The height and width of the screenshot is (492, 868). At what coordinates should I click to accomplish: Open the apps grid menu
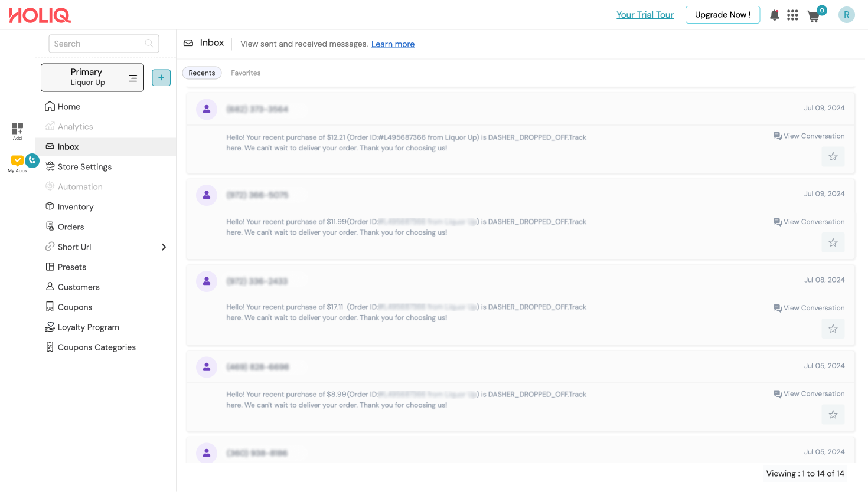[792, 15]
